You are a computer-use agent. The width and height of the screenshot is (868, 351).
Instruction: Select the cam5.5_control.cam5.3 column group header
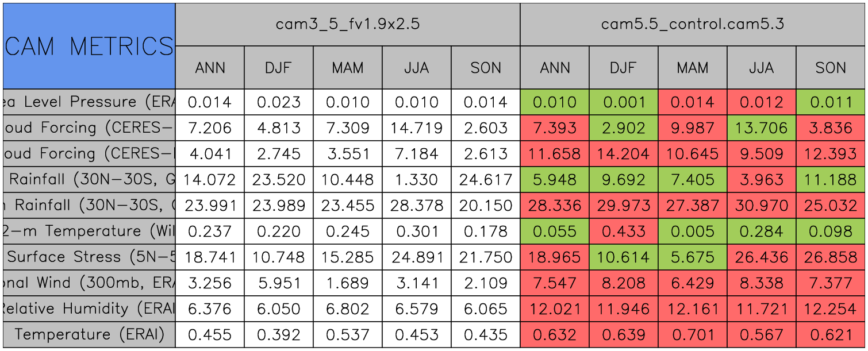[693, 24]
